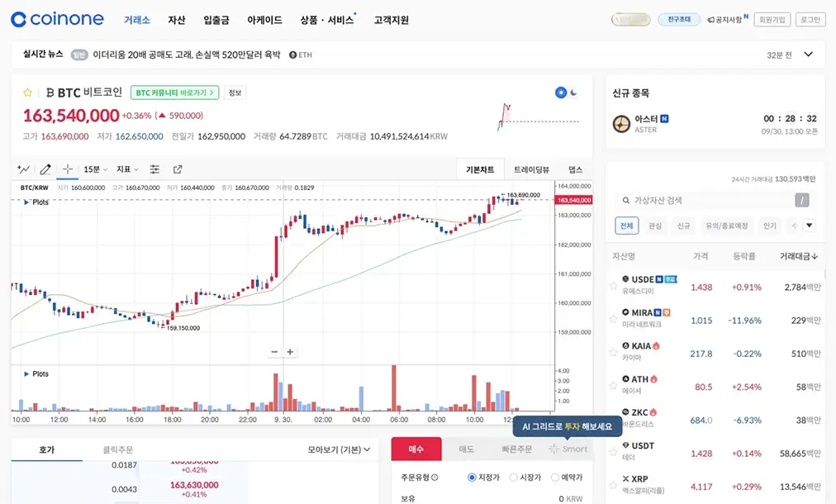
Task: Open 자산 menu
Action: coord(177,20)
